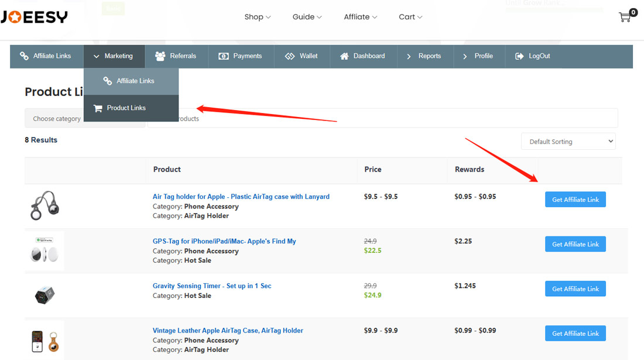
Task: Expand the Guide dropdown menu
Action: tap(307, 17)
